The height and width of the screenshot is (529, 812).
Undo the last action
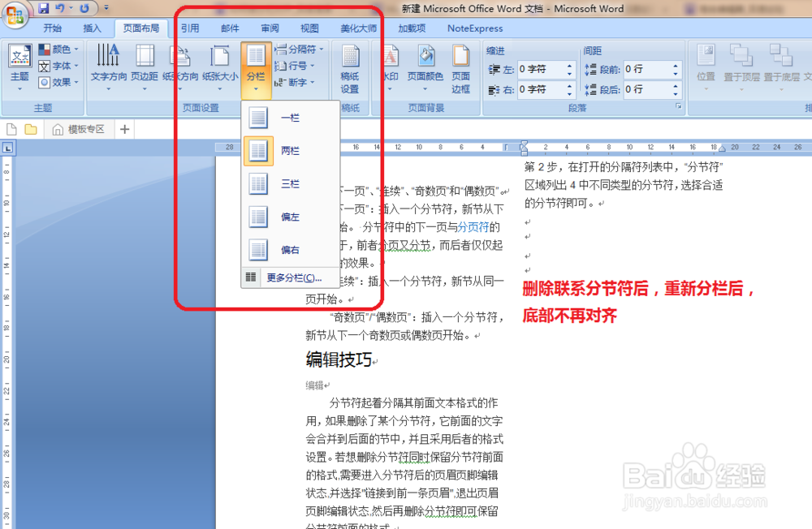coord(59,8)
